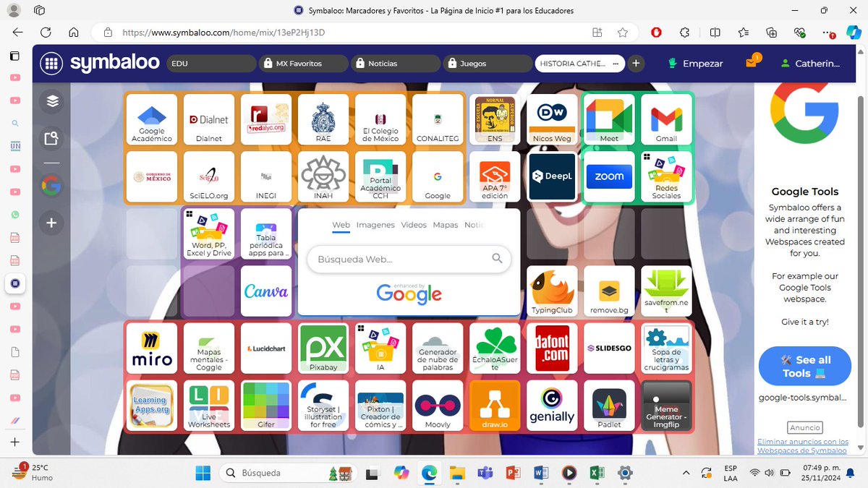Open the redalyc.org tile
This screenshot has height=488, width=868.
coord(266,119)
